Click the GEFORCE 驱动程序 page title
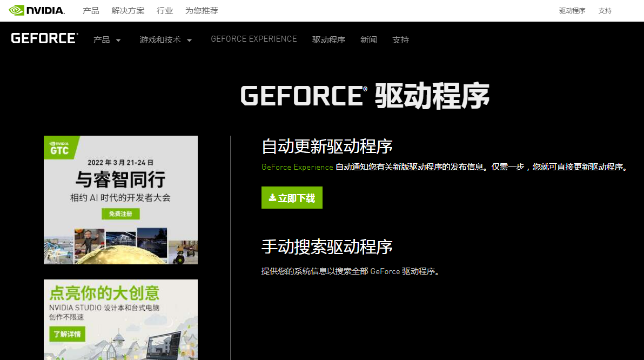 (365, 96)
